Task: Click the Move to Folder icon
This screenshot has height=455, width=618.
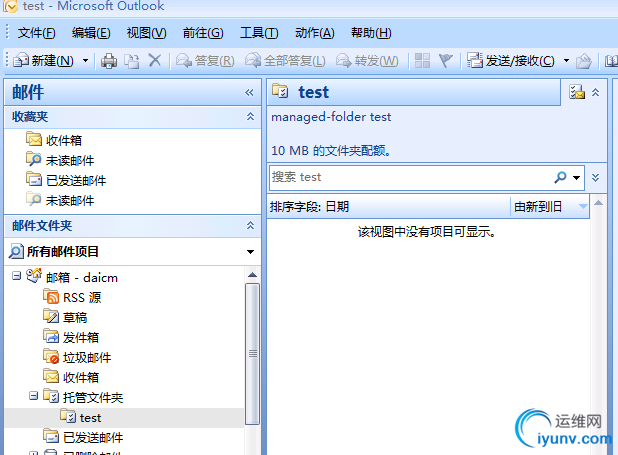Action: point(132,61)
